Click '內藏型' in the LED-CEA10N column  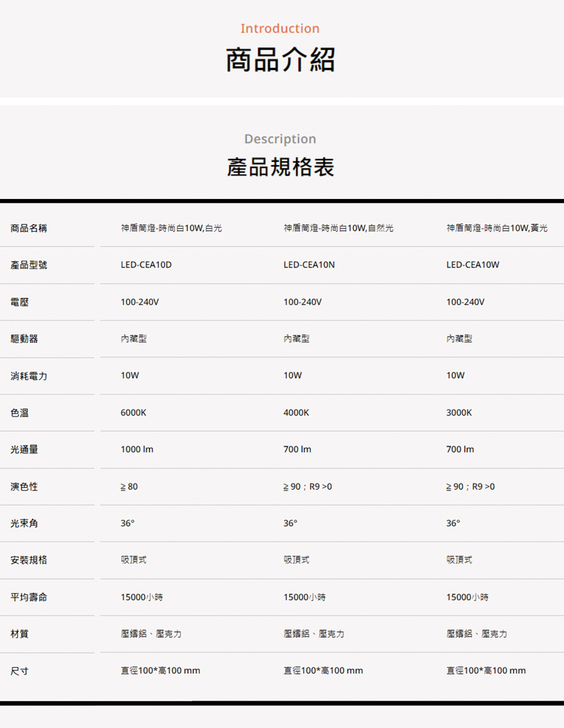297,338
